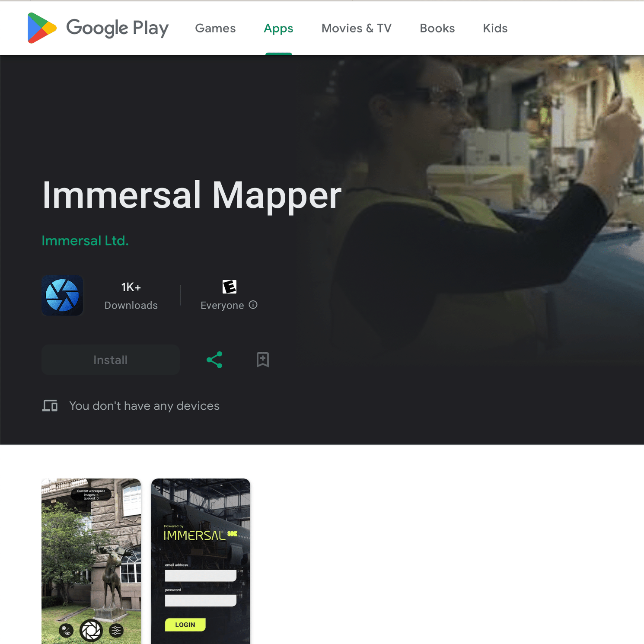The width and height of the screenshot is (644, 644).
Task: Share the app with share icon
Action: click(x=214, y=360)
